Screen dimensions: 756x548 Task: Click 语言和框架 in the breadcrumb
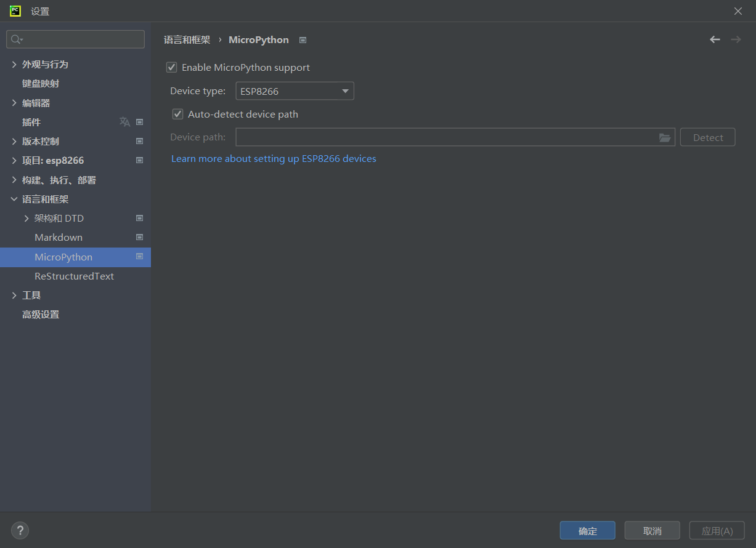tap(187, 39)
